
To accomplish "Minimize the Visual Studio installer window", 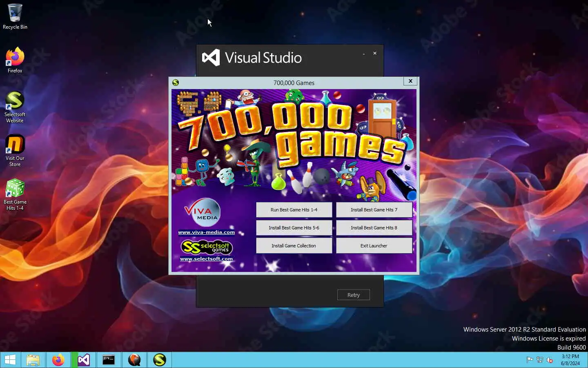I will pos(363,54).
